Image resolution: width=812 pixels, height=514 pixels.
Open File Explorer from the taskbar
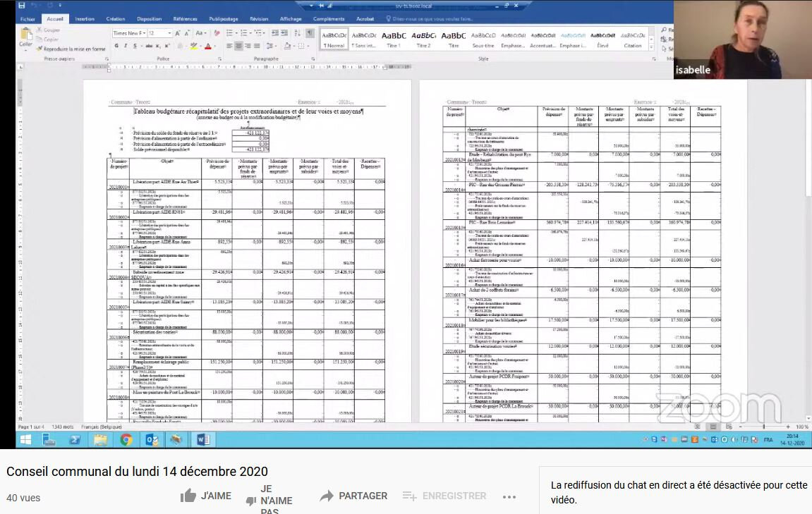point(100,440)
